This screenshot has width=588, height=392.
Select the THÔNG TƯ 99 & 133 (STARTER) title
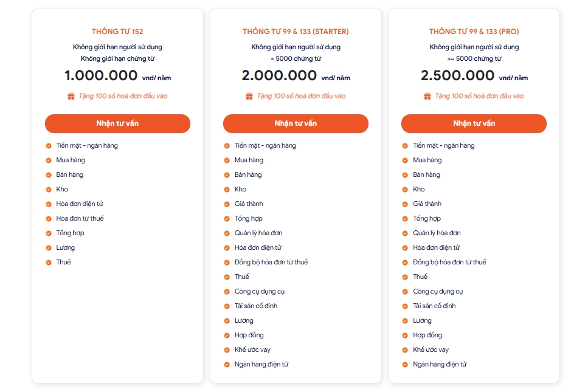[x=296, y=32]
